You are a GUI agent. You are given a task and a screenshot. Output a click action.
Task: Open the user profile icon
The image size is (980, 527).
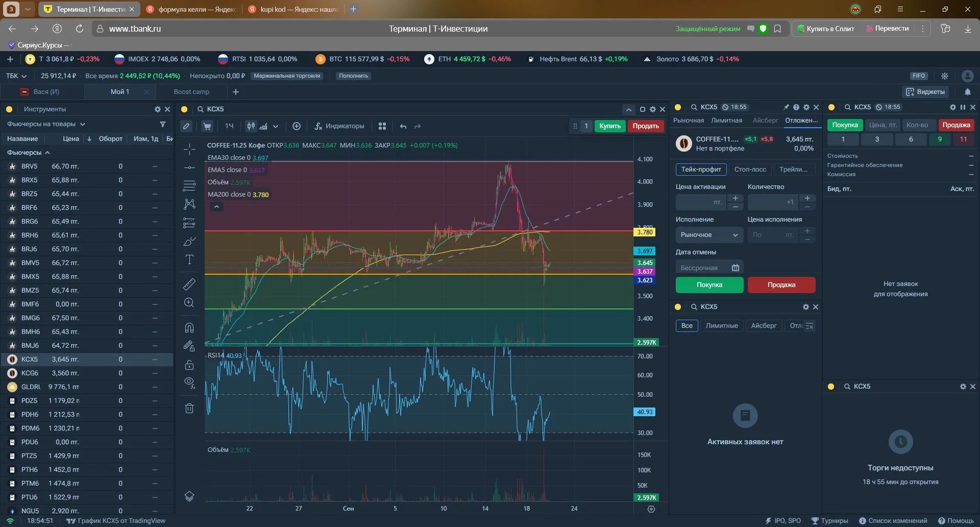(967, 76)
